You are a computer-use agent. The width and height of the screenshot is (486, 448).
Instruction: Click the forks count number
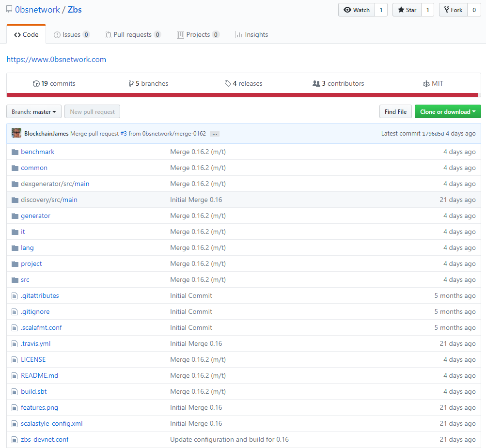pyautogui.click(x=474, y=10)
